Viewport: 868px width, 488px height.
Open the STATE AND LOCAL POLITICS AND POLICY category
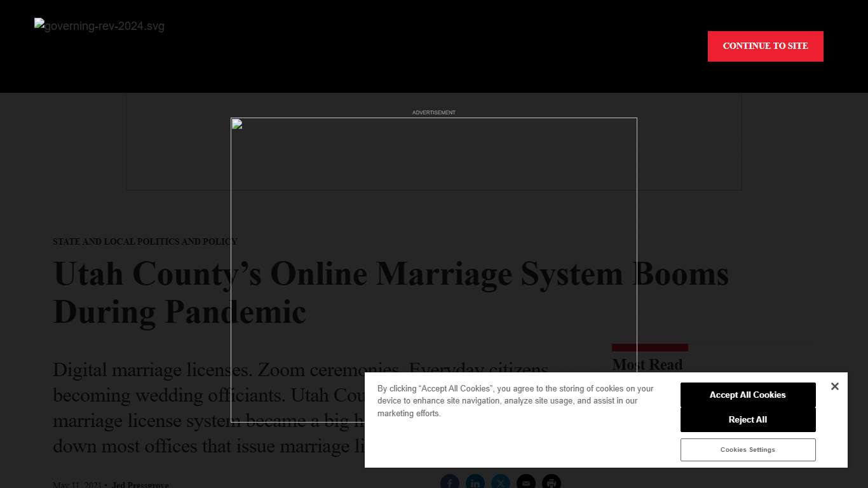point(145,241)
